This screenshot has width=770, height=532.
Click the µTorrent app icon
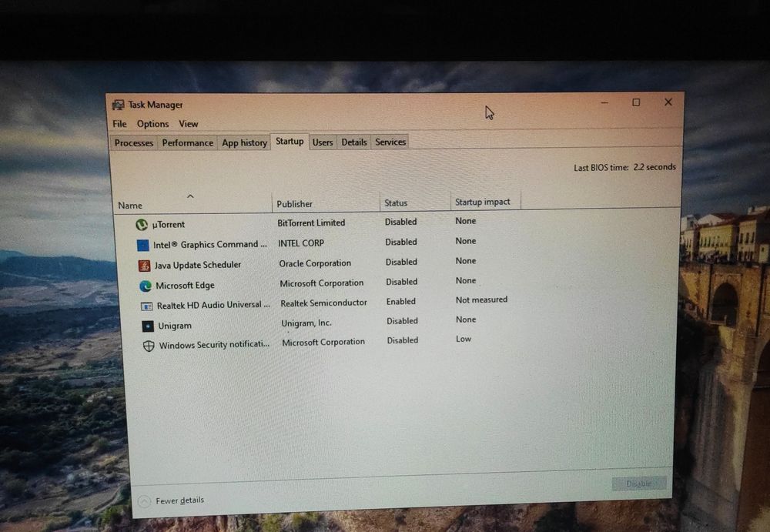pos(142,225)
